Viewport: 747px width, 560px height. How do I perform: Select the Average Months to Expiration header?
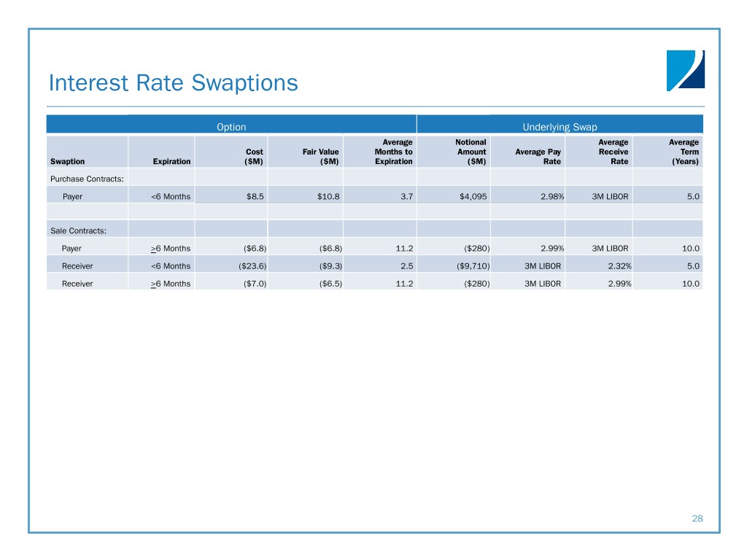pos(394,152)
